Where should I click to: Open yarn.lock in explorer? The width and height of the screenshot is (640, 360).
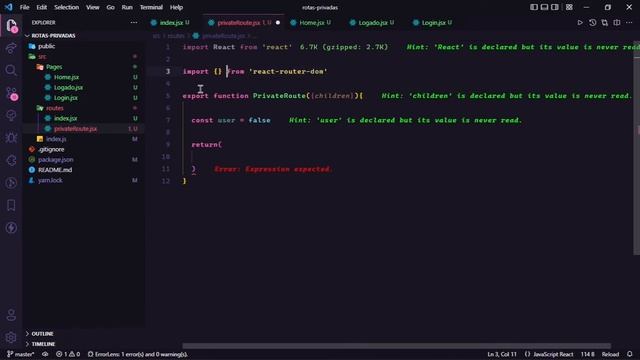(50, 180)
